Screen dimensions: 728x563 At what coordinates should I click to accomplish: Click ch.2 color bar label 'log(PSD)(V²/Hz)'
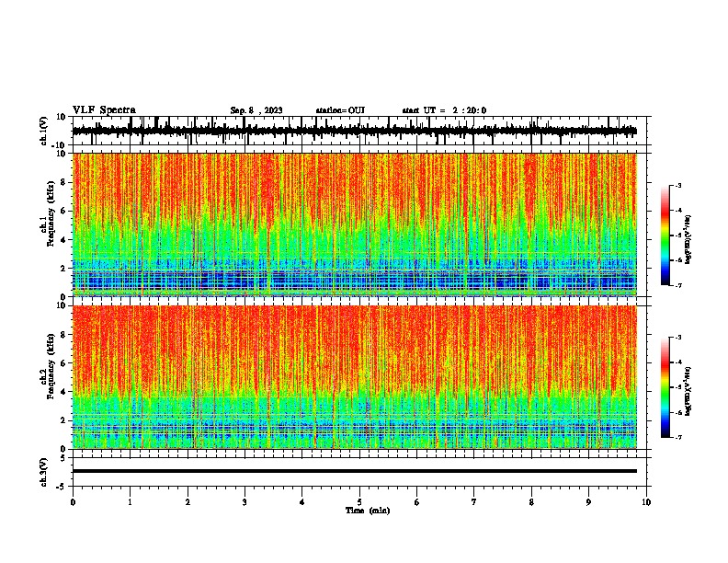pos(688,391)
